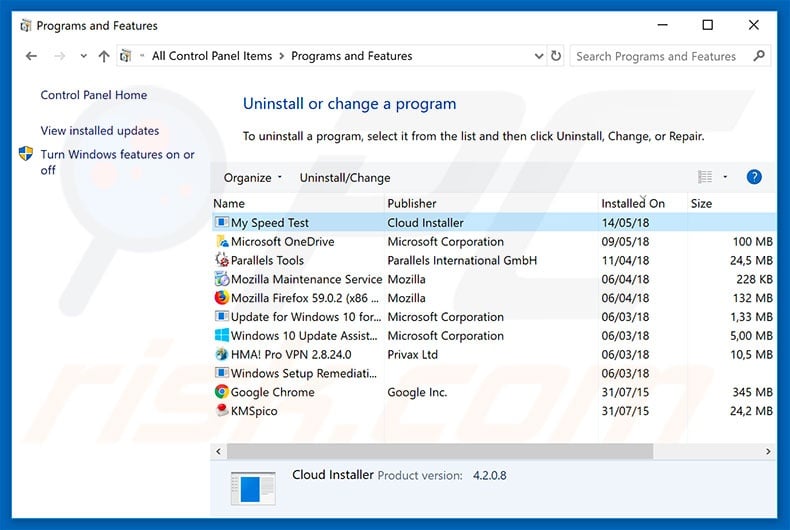The image size is (790, 530).
Task: Select the KMSpico program icon
Action: (x=222, y=411)
